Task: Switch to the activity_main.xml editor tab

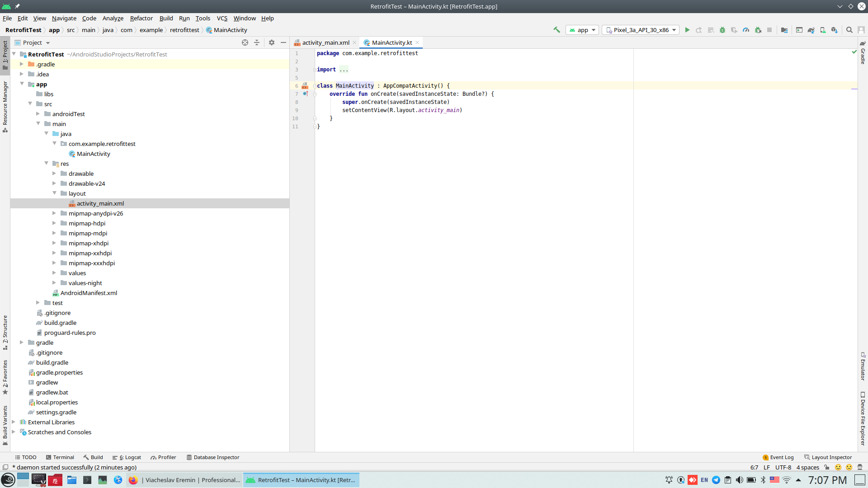Action: 325,42
